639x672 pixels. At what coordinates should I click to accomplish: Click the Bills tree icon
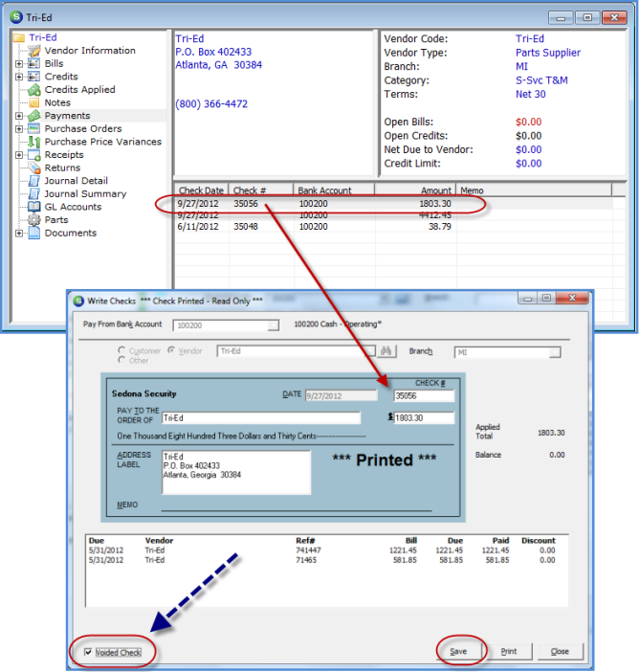pyautogui.click(x=34, y=63)
